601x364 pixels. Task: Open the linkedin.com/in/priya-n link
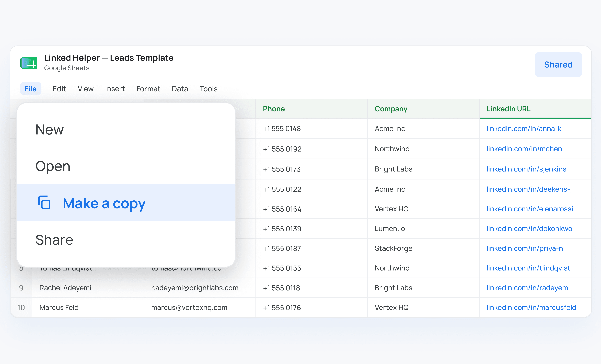(x=525, y=249)
